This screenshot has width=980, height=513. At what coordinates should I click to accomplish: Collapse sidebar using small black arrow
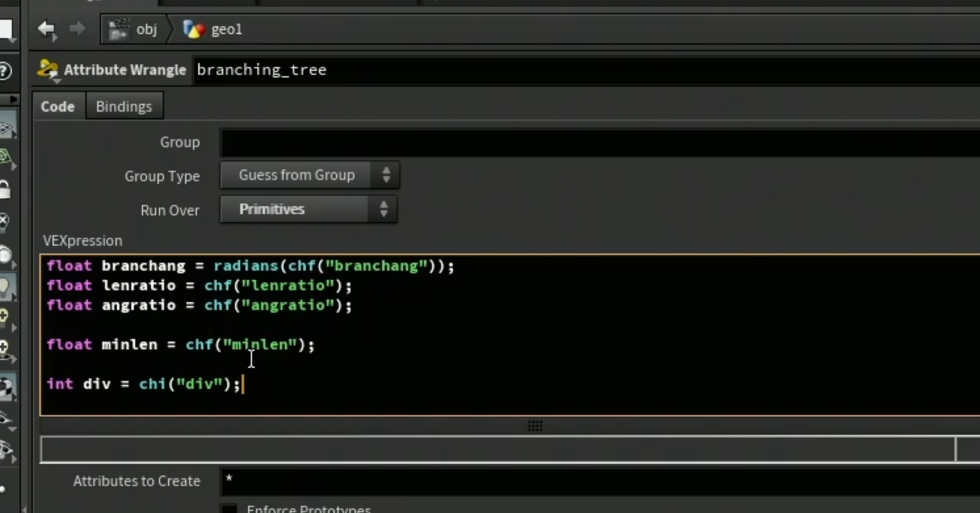point(13,99)
